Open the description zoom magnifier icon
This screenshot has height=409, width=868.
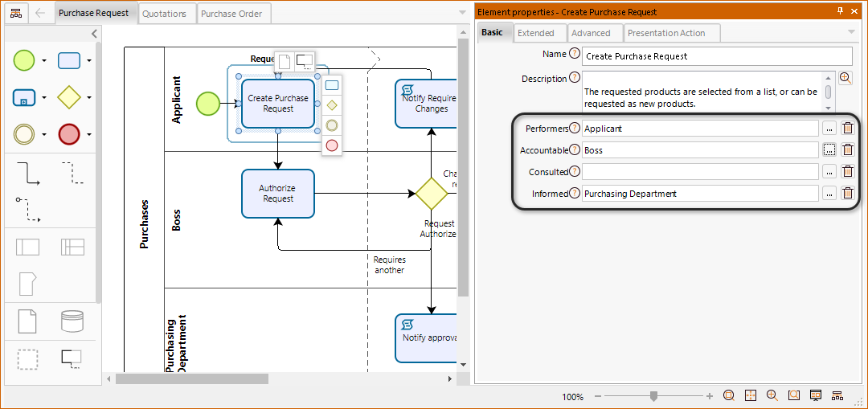click(845, 78)
